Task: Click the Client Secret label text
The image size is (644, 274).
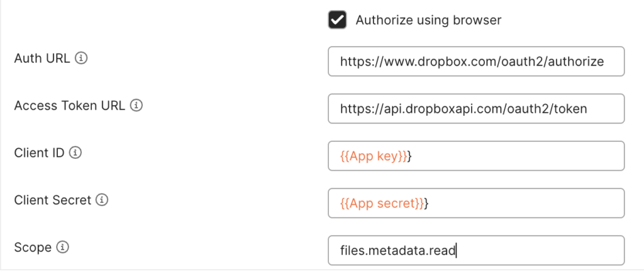Action: click(x=53, y=200)
